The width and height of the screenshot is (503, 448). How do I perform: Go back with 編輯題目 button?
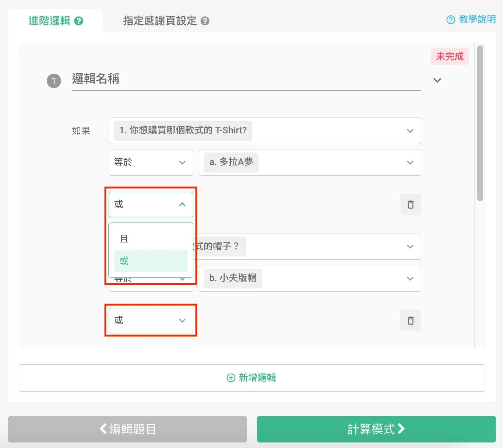click(x=127, y=429)
